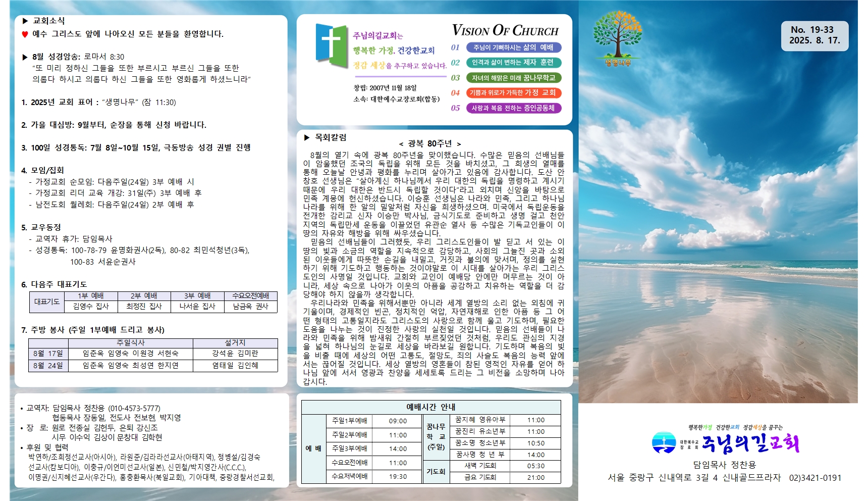Screen dimensions: 868x501
Task: Click the beach and sky cover photo
Action: 717,227
